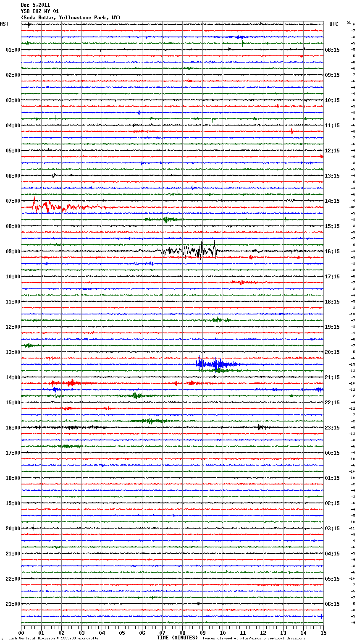Select the "15:00" MST time label
357x644 pixels.
tap(13, 403)
